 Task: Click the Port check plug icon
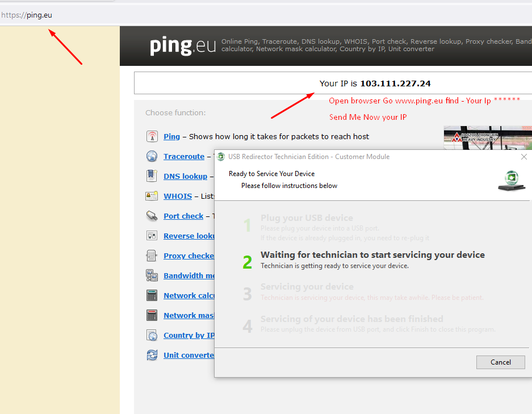point(152,216)
